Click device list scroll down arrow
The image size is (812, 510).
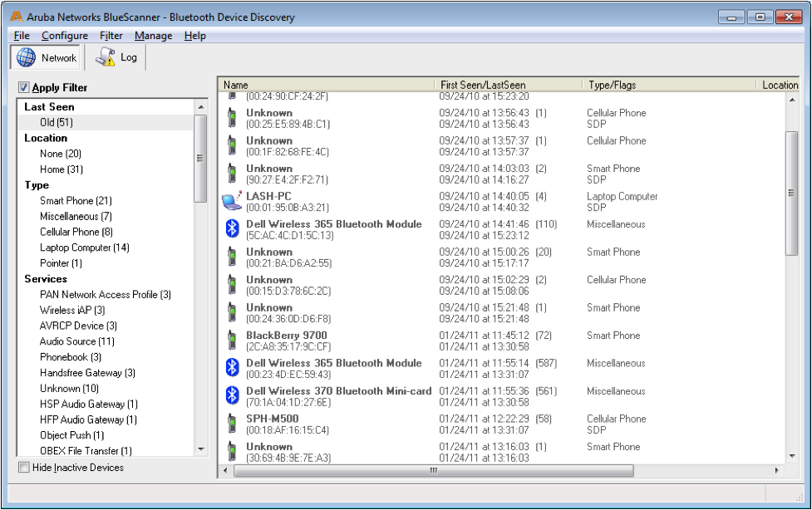coord(792,456)
